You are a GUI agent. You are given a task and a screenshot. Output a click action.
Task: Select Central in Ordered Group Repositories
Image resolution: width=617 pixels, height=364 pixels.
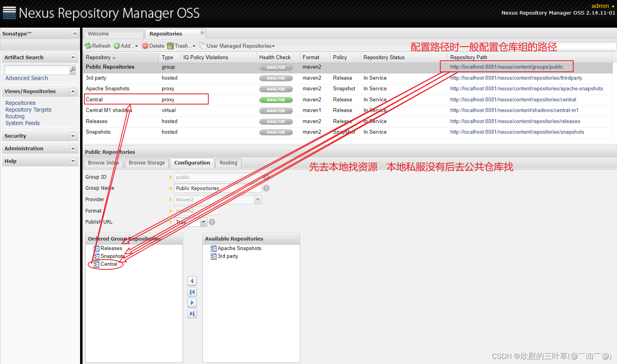[x=105, y=264]
